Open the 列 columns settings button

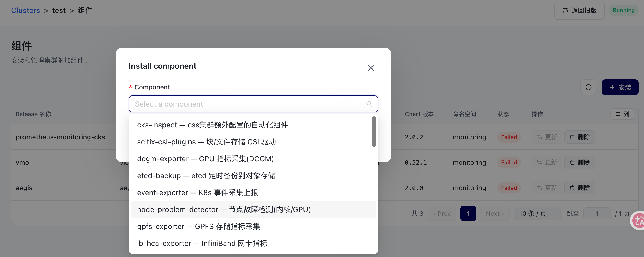pyautogui.click(x=622, y=114)
